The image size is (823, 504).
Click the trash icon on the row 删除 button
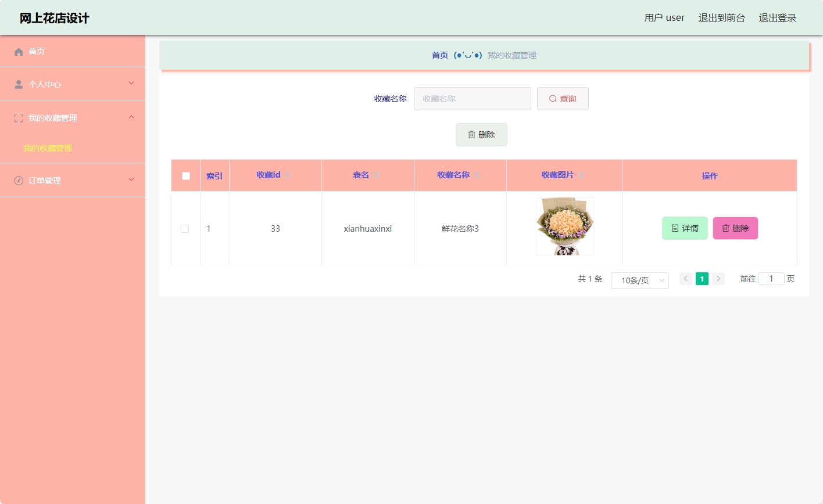coord(727,228)
